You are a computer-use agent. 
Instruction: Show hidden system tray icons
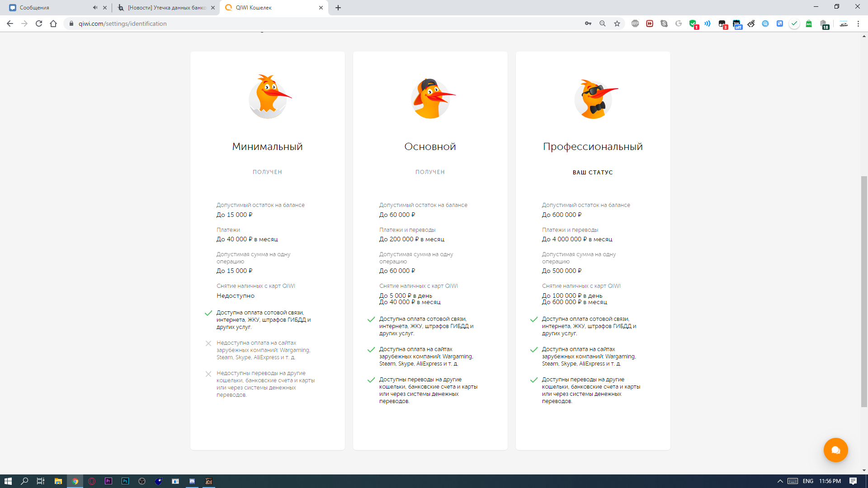[780, 481]
